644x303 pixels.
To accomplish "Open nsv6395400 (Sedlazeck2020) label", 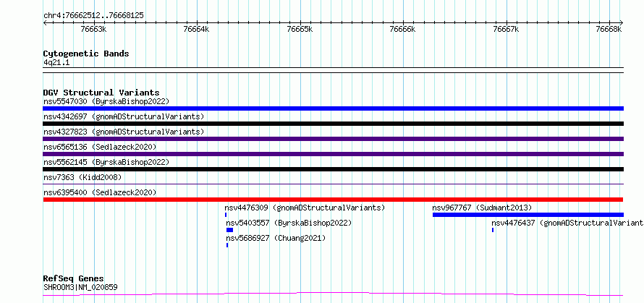I will (x=100, y=192).
